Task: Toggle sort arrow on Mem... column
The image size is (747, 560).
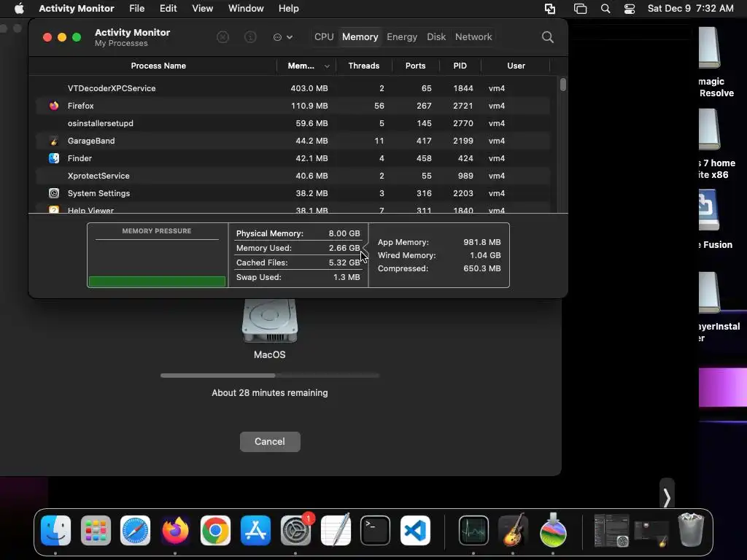Action: pyautogui.click(x=327, y=66)
